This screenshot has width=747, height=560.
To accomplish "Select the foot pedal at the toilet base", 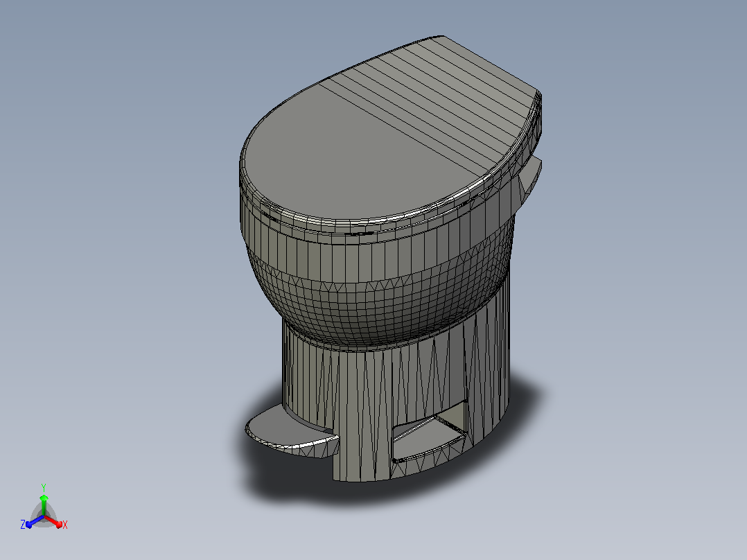I will coord(292,432).
